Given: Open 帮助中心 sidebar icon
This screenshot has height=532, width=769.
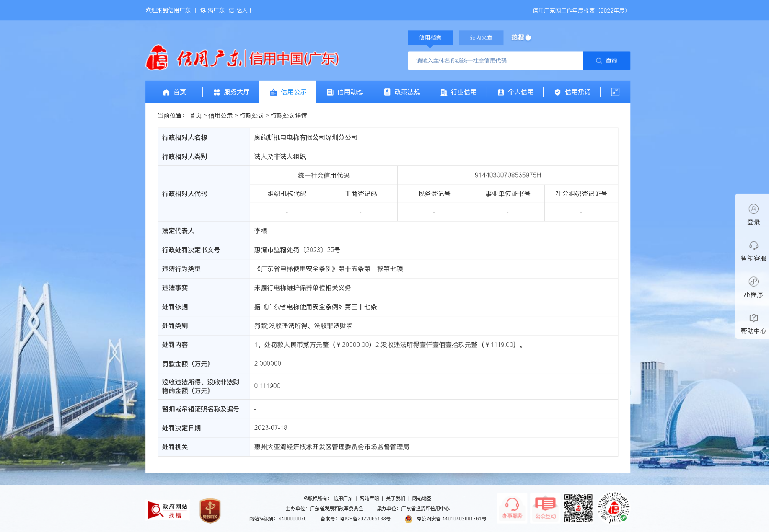Looking at the screenshot, I should [753, 318].
